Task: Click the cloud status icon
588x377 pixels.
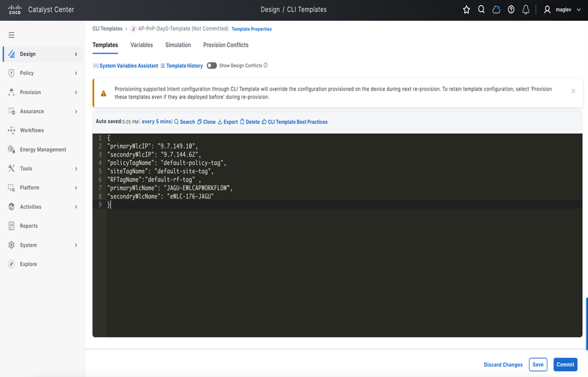Action: point(496,10)
